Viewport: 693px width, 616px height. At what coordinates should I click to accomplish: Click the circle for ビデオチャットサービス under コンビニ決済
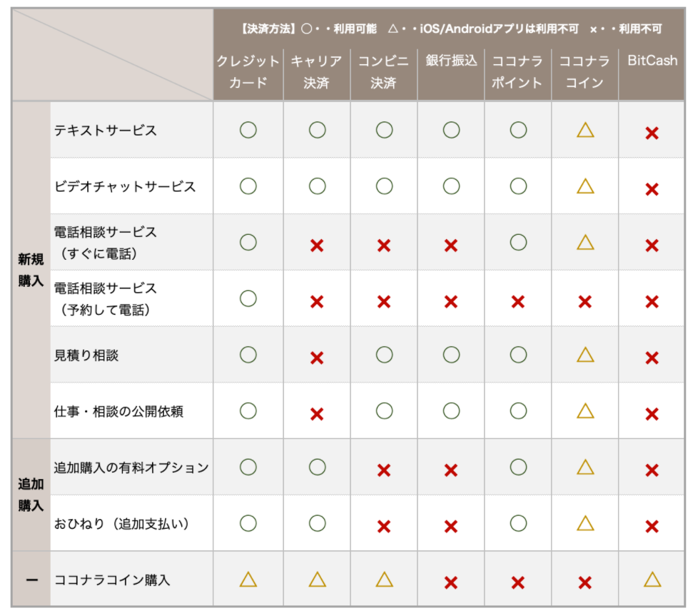(384, 186)
